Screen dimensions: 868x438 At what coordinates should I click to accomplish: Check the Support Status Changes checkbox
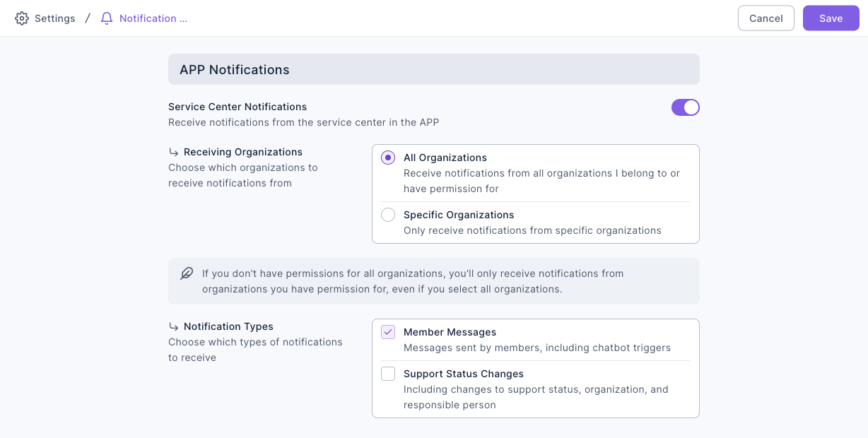[x=388, y=374]
